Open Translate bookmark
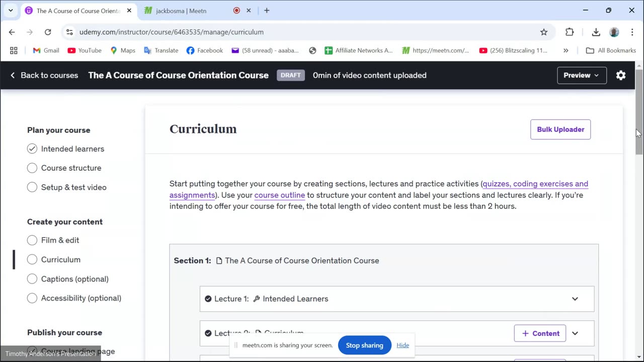 (x=161, y=50)
